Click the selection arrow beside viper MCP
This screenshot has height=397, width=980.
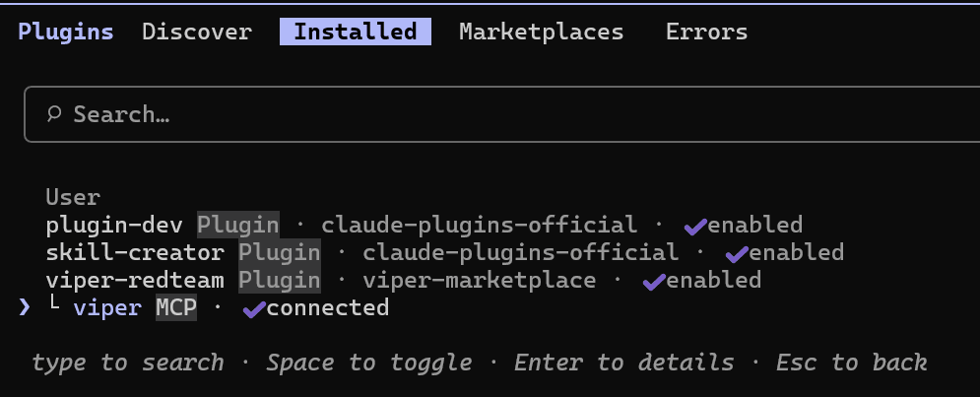(25, 308)
